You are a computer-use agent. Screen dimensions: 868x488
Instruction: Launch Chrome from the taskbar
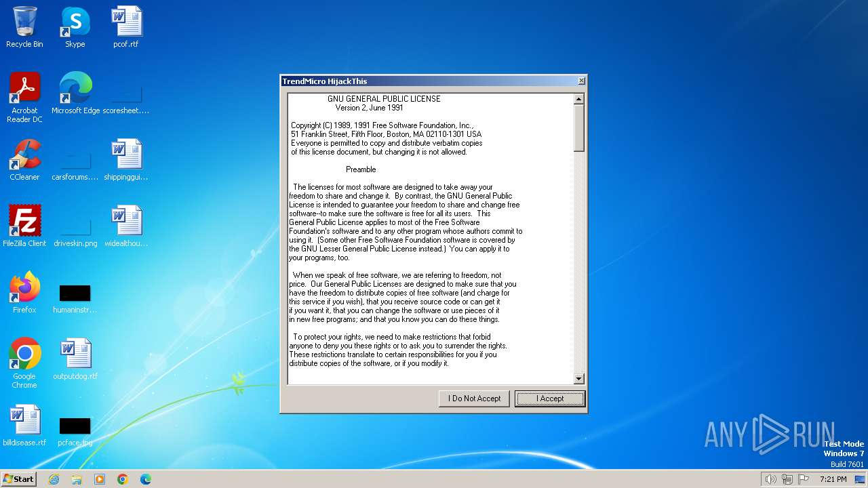click(123, 479)
